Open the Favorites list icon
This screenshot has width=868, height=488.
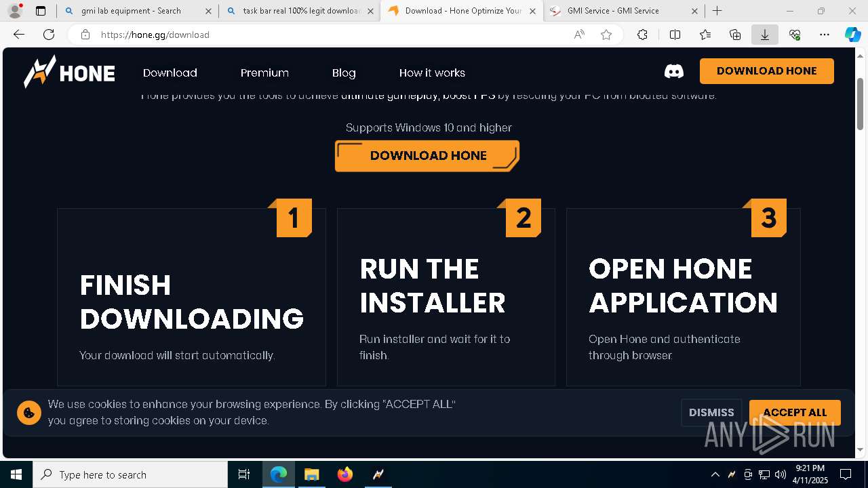[x=705, y=35]
